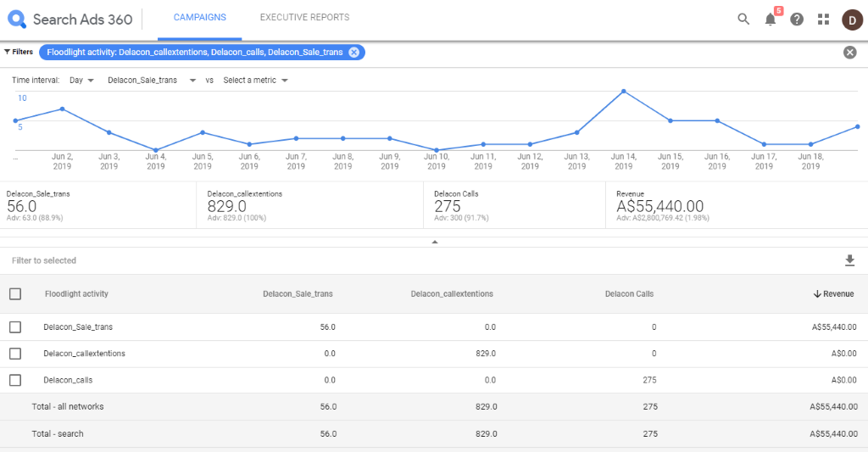Select the Revenue A$55,440.00 summary card
The image size is (868, 452).
tap(737, 205)
